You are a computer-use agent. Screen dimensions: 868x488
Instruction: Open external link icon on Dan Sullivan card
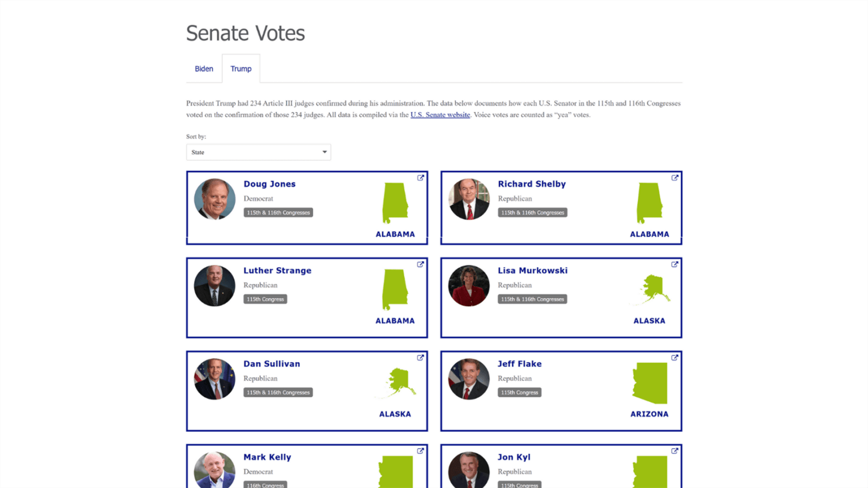[420, 358]
